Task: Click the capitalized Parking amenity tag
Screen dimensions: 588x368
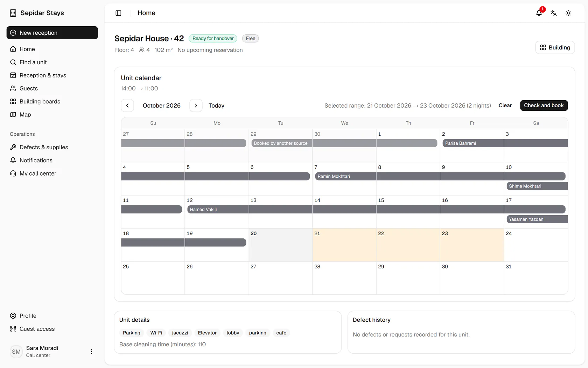Action: point(132,333)
